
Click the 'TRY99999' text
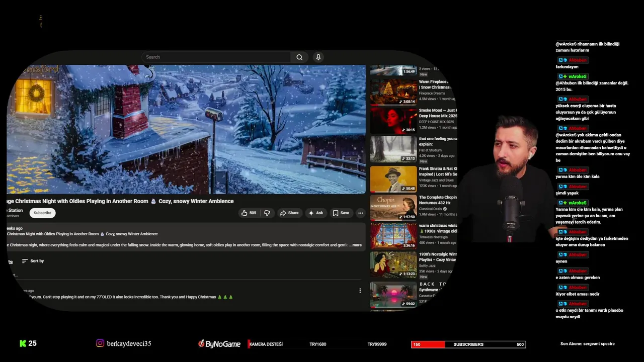[377, 344]
